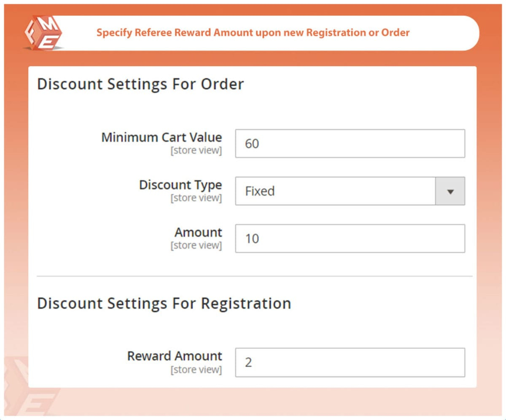The width and height of the screenshot is (506, 420).
Task: Focus the Reward Amount input field
Action: pyautogui.click(x=350, y=362)
